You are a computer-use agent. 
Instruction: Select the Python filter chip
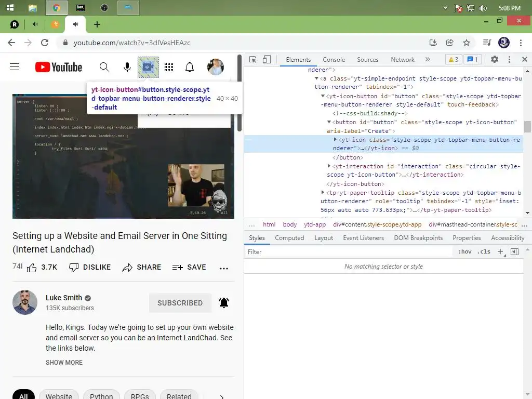(x=101, y=395)
